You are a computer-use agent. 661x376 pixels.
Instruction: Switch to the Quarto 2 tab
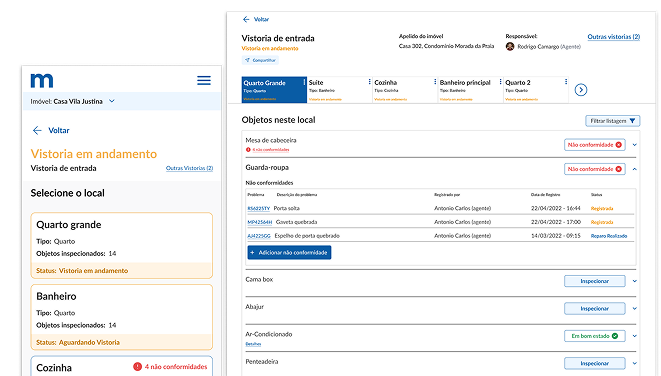pos(536,90)
